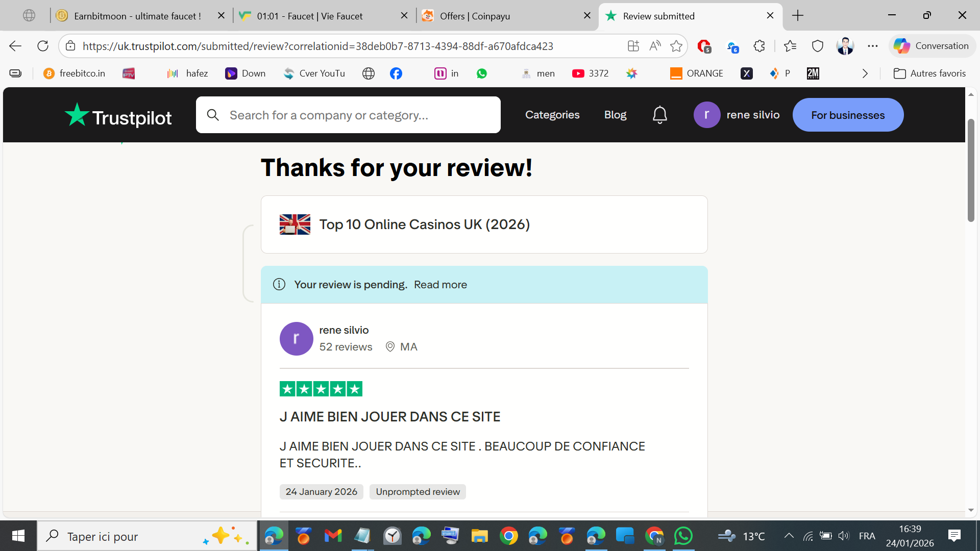Click the page vertical scrollbar thumb

(x=971, y=170)
